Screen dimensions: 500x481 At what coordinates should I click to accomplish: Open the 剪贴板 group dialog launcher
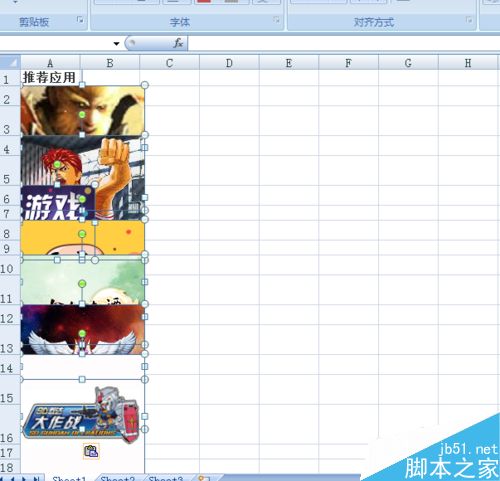click(80, 20)
